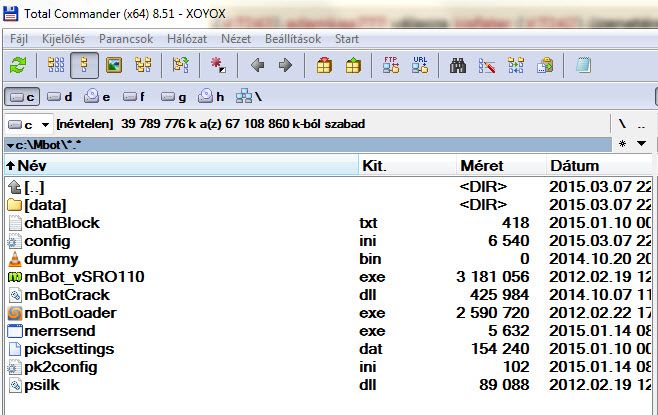Select merrsend exe file
The height and width of the screenshot is (415, 658).
click(x=329, y=331)
